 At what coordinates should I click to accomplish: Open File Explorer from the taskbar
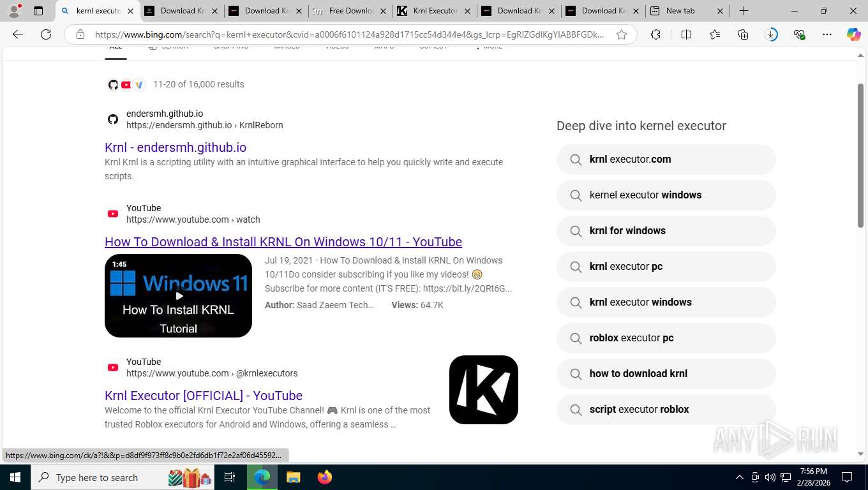[x=293, y=477]
